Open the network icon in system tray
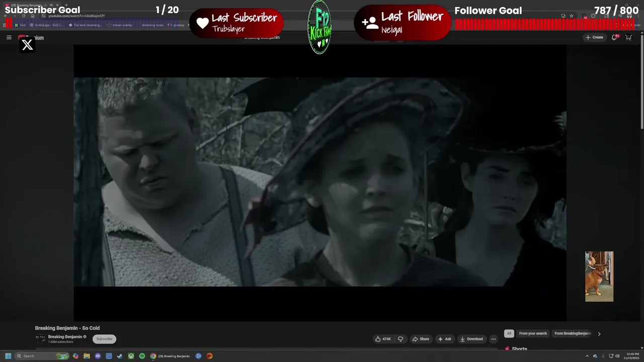 [611, 356]
